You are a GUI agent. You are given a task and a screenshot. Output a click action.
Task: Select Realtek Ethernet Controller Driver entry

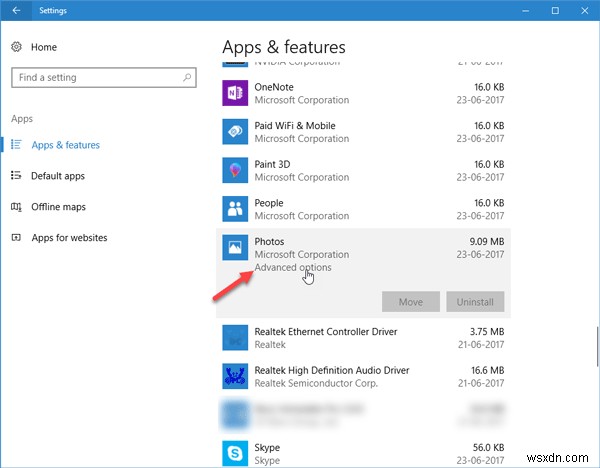click(x=326, y=331)
